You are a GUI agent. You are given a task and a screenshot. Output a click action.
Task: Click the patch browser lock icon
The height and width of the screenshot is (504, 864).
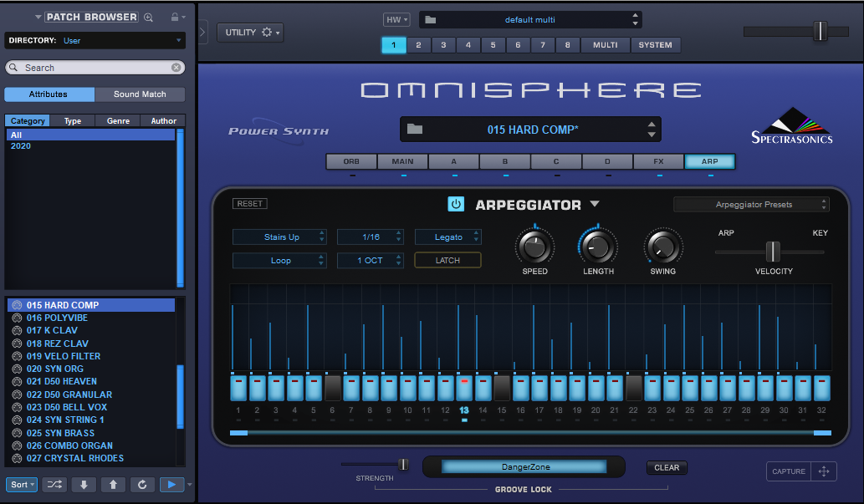[x=174, y=18]
